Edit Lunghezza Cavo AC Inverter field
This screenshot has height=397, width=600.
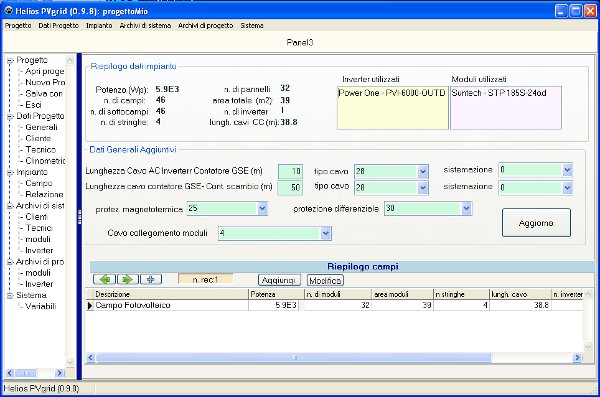pos(290,171)
